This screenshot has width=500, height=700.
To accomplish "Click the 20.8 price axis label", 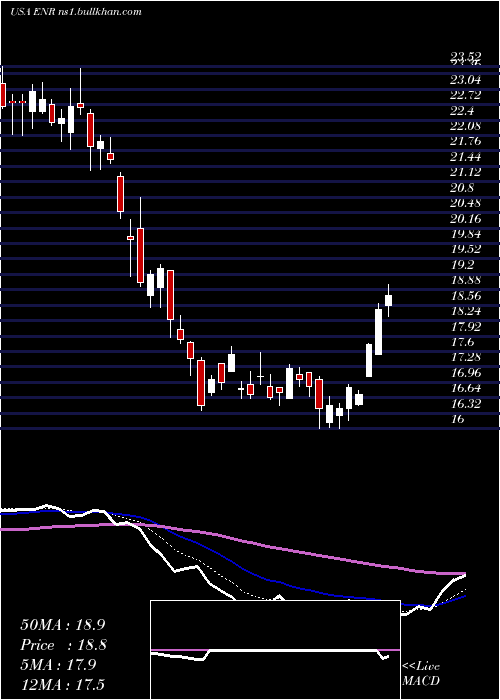I will coord(462,188).
